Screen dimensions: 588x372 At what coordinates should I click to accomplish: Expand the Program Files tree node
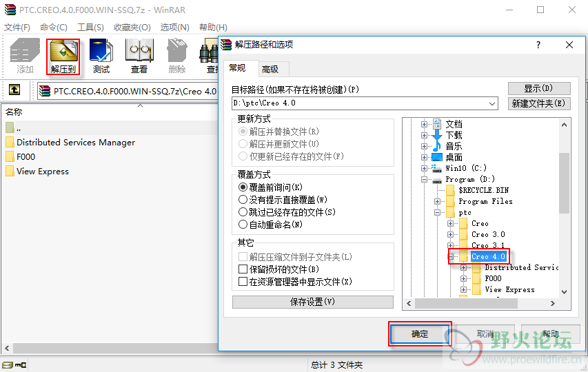pos(437,202)
